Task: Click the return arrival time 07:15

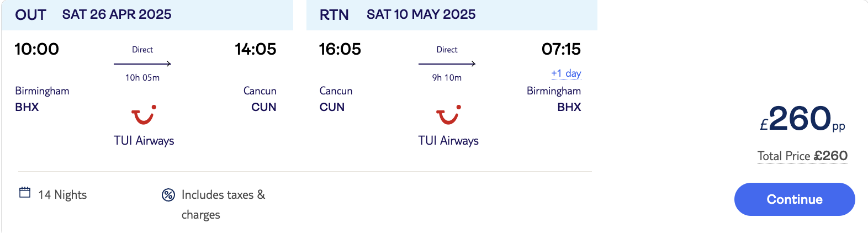Action: pyautogui.click(x=561, y=49)
